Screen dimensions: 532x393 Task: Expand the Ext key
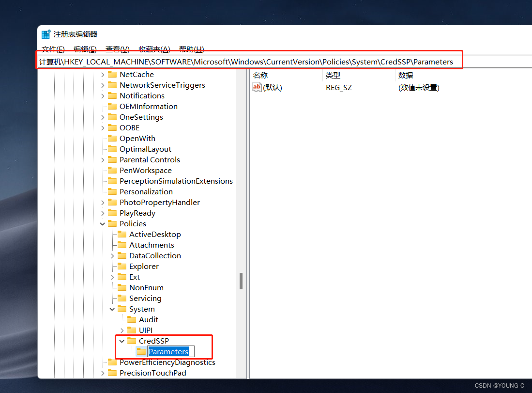112,277
